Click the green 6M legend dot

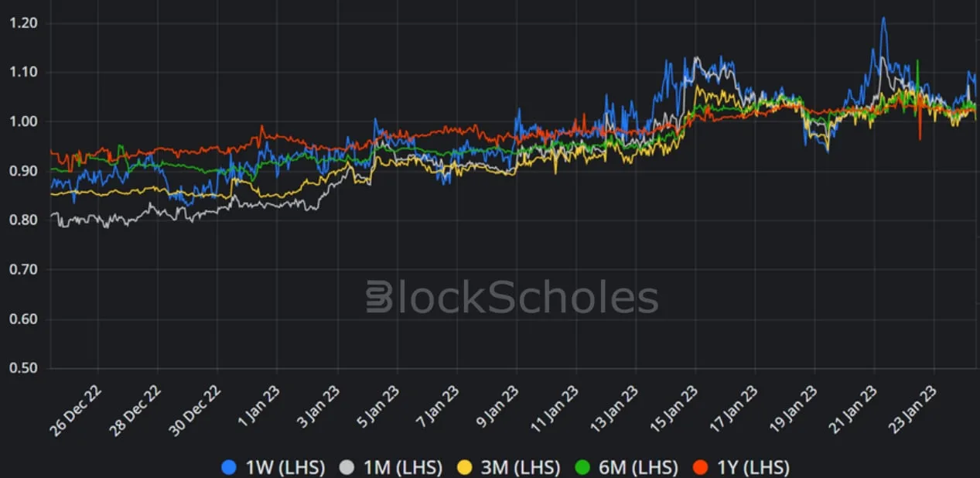pyautogui.click(x=582, y=467)
